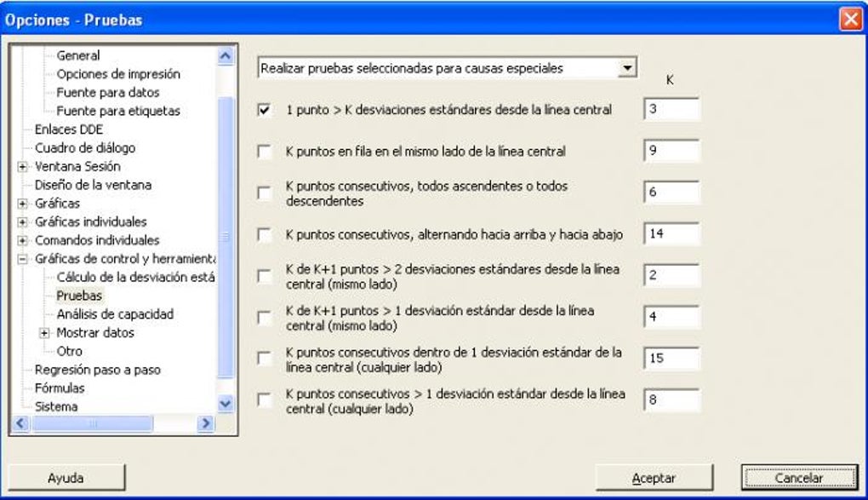Select Opciones de impresión tree item
This screenshot has width=868, height=500.
click(x=118, y=74)
